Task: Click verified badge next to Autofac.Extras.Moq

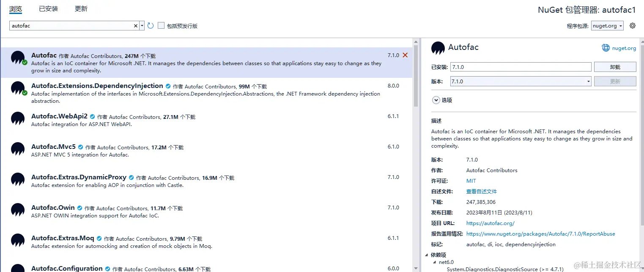Action: tap(99, 239)
